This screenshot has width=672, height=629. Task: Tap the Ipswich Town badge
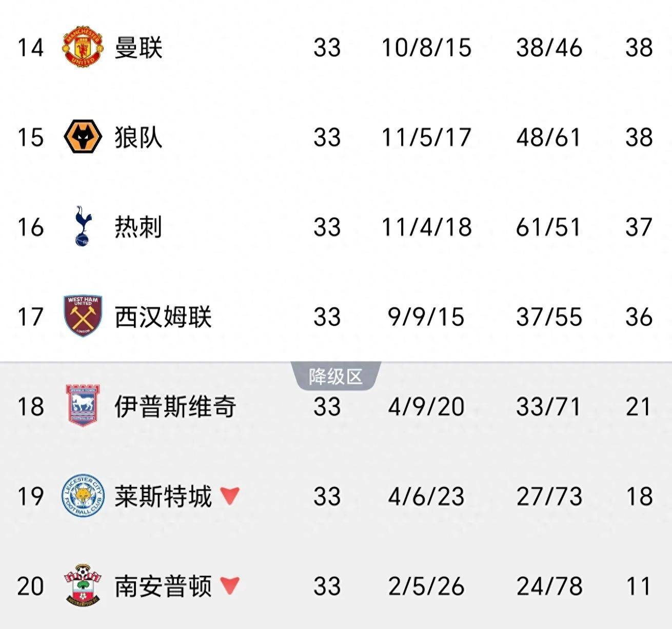(x=82, y=406)
